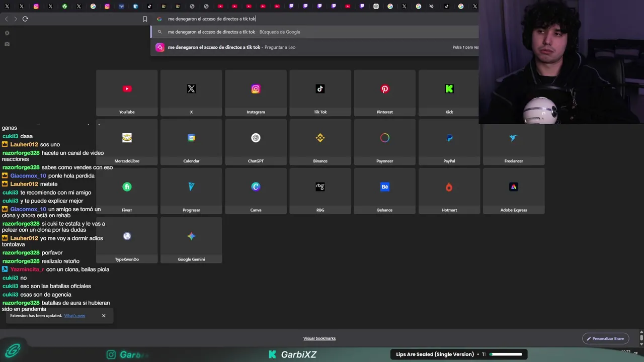
Task: Open the PayPal shortcut tile
Action: pos(449,142)
